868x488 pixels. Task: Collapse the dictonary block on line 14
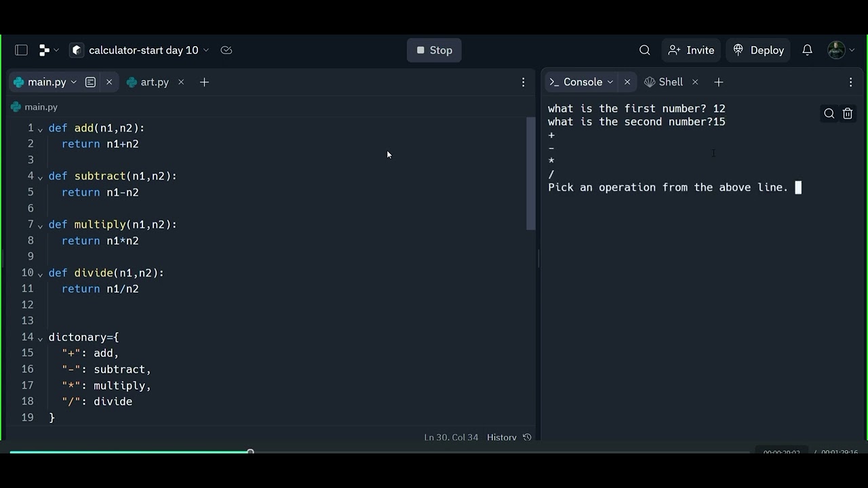tap(41, 338)
